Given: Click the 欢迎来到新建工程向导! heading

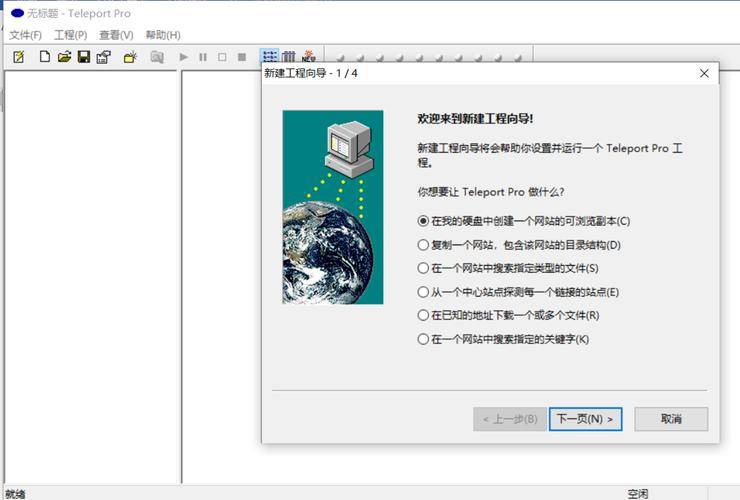Looking at the screenshot, I should coord(475,119).
